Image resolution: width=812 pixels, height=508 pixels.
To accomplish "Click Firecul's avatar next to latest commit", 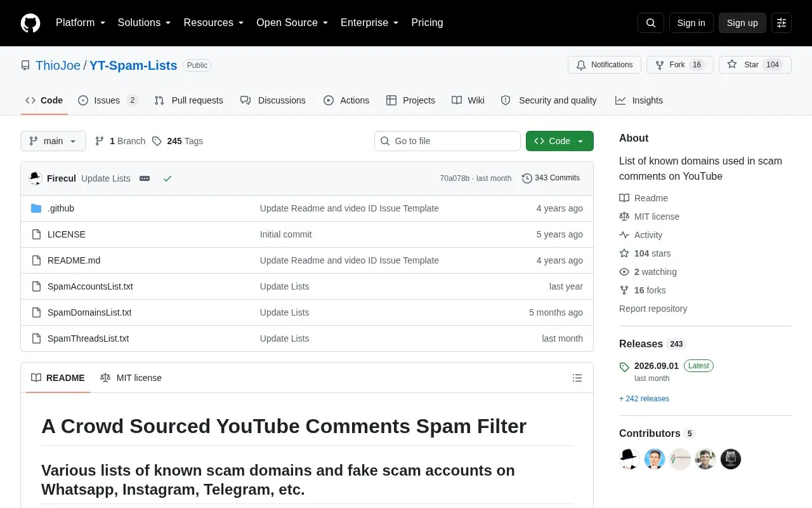I will (x=36, y=178).
